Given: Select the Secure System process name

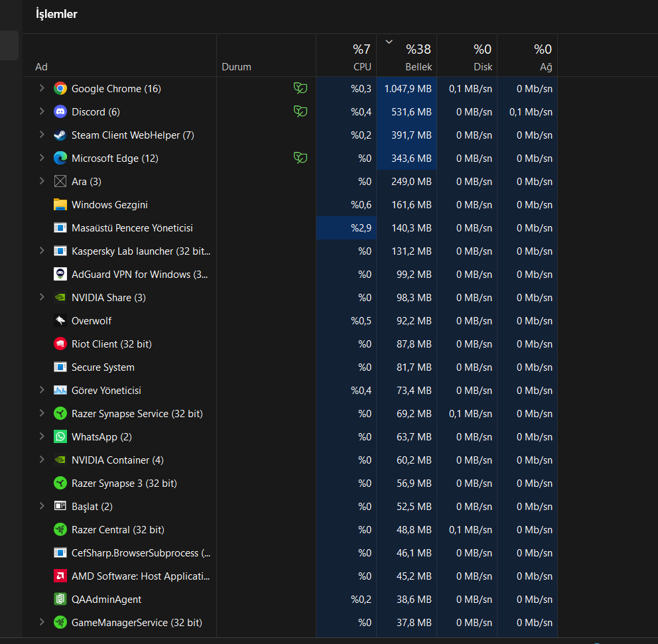Looking at the screenshot, I should (103, 367).
